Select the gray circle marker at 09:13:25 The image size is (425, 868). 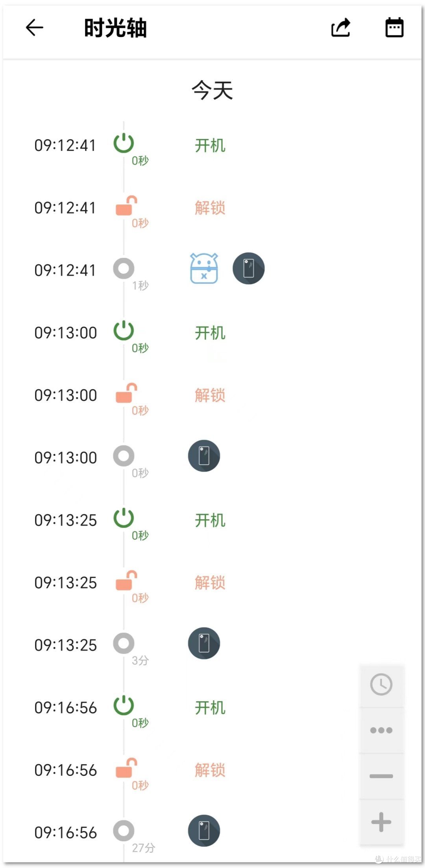pos(124,643)
